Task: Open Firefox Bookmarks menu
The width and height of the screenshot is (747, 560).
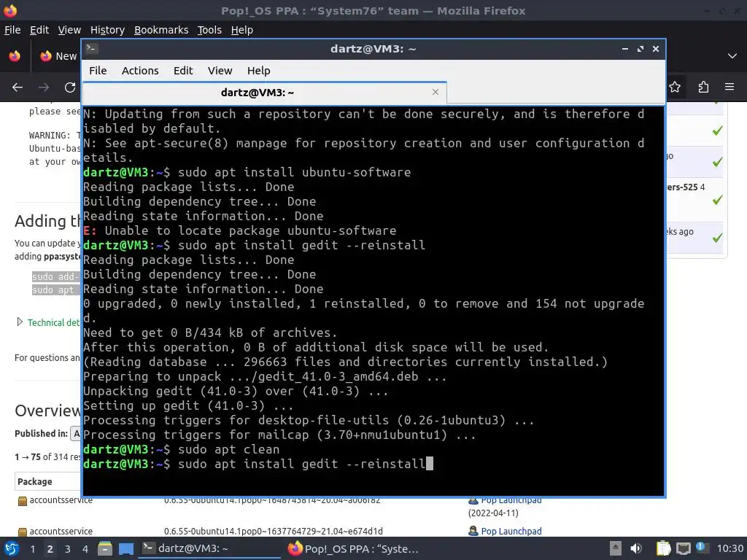Action: (161, 30)
